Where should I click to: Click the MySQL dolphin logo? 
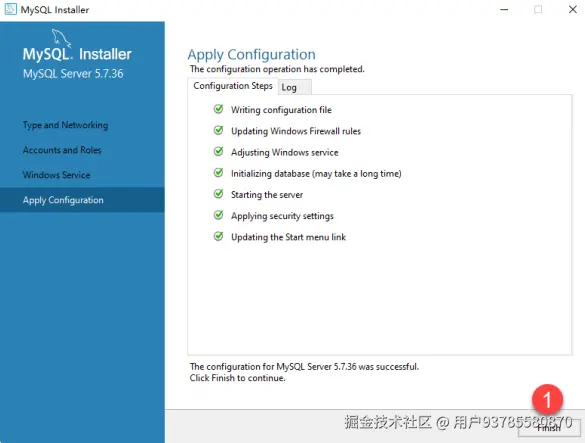point(61,38)
